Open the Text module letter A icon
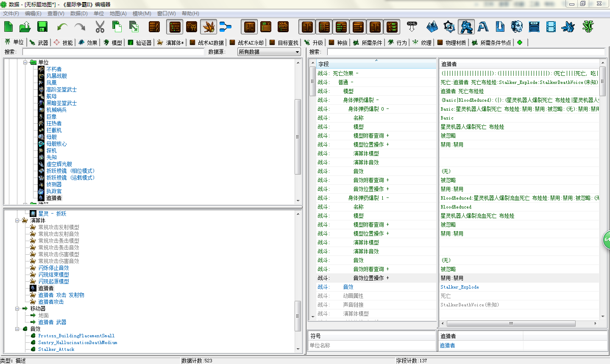 coord(483,27)
